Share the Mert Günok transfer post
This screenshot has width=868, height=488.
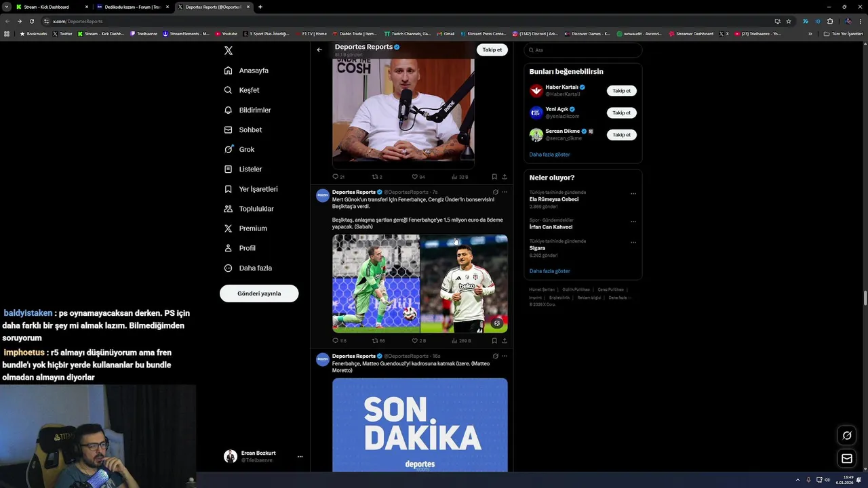point(505,341)
